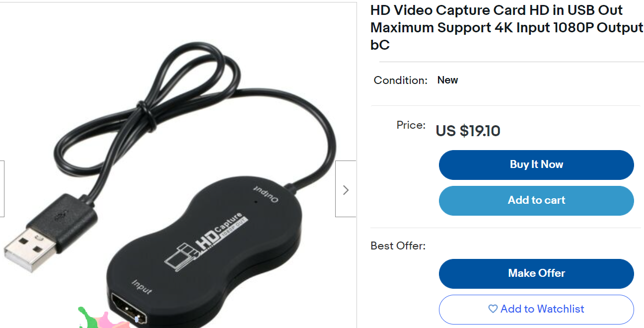Viewport: 644px width, 328px height.
Task: Save item using Add to Watchlist
Action: 536,309
